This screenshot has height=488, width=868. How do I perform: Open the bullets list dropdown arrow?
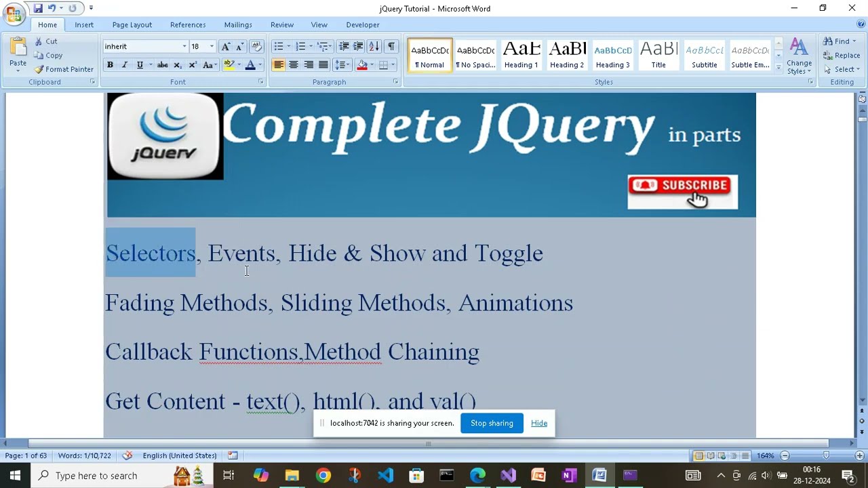288,46
